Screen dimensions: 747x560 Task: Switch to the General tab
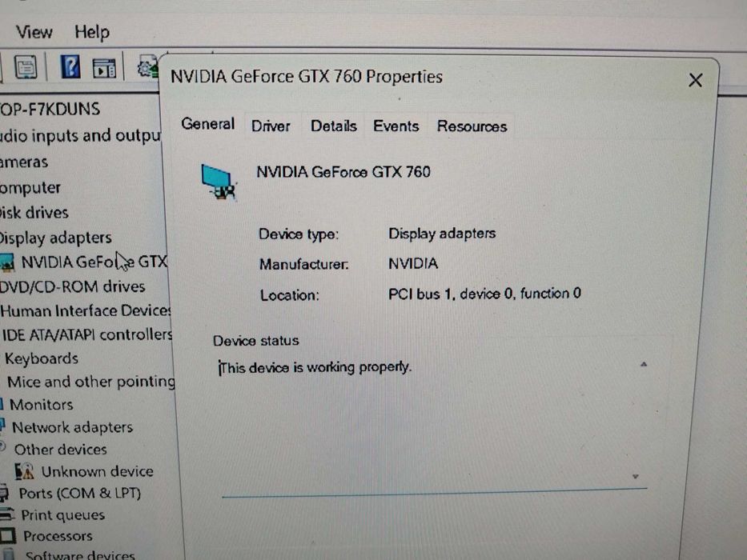207,124
